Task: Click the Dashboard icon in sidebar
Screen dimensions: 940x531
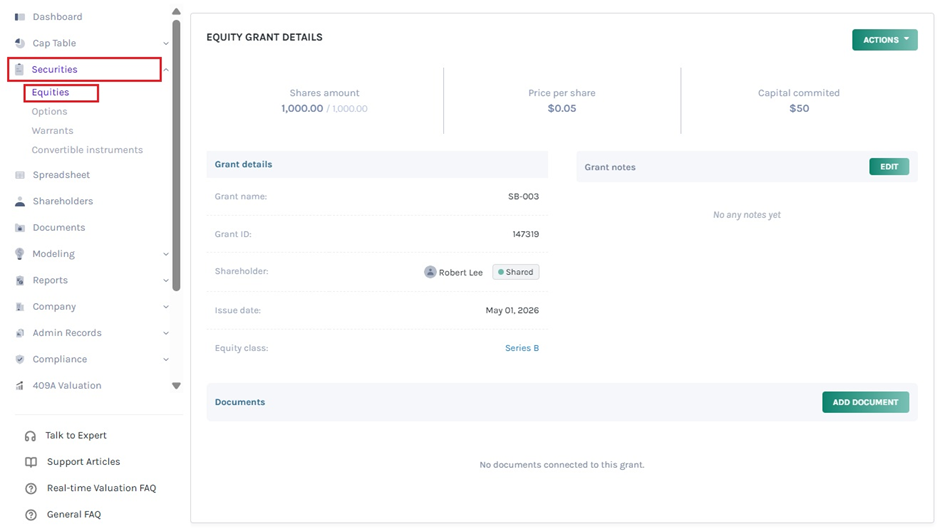Action: tap(20, 17)
